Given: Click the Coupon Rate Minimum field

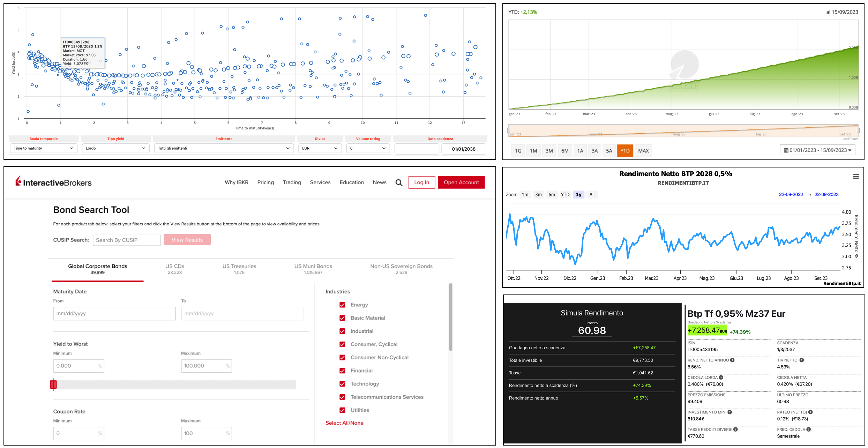Looking at the screenshot, I should pyautogui.click(x=78, y=433).
